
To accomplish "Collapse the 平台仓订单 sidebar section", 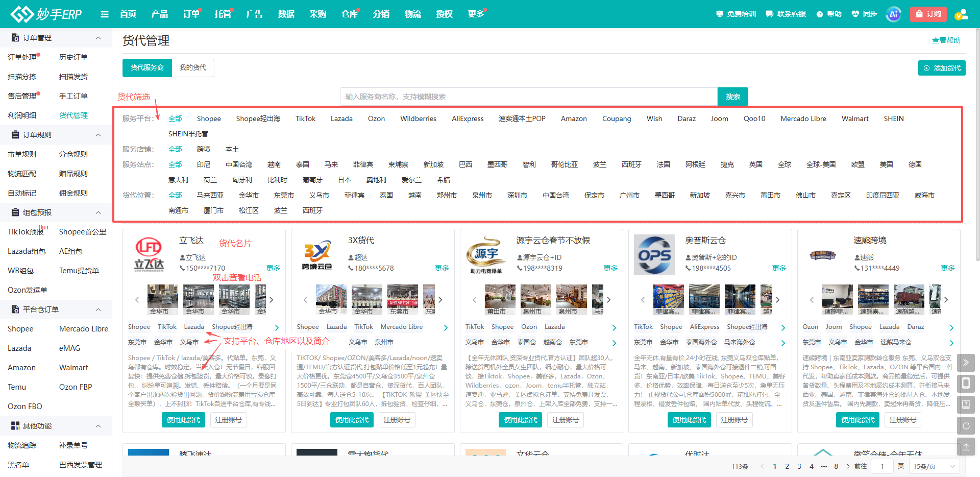I will [99, 309].
